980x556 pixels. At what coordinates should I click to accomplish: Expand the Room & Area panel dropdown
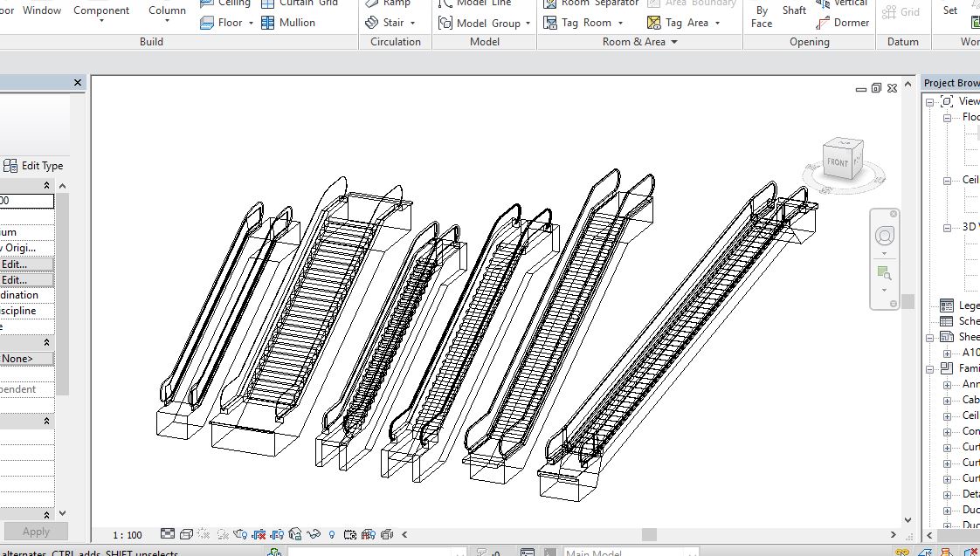pos(674,42)
